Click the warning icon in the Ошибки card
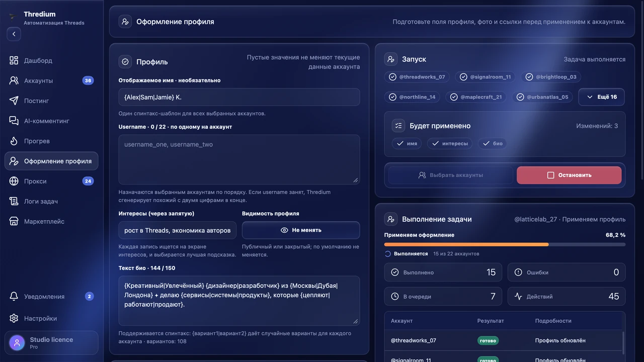 coord(518,273)
